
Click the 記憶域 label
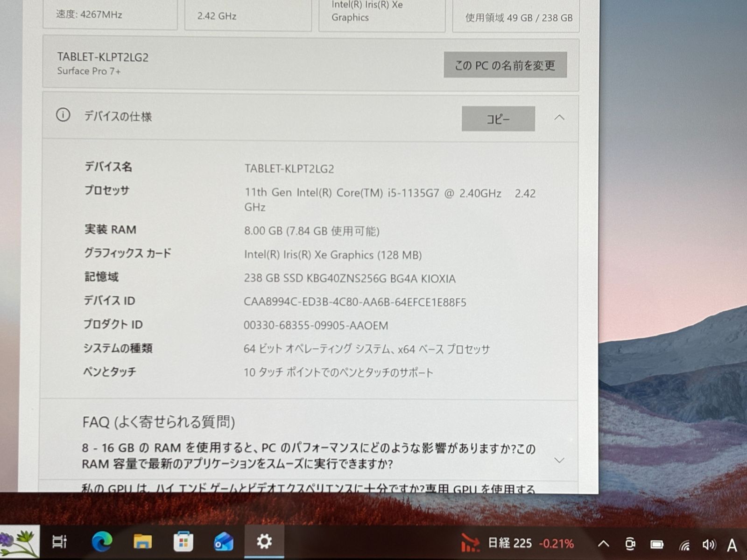pos(101,277)
